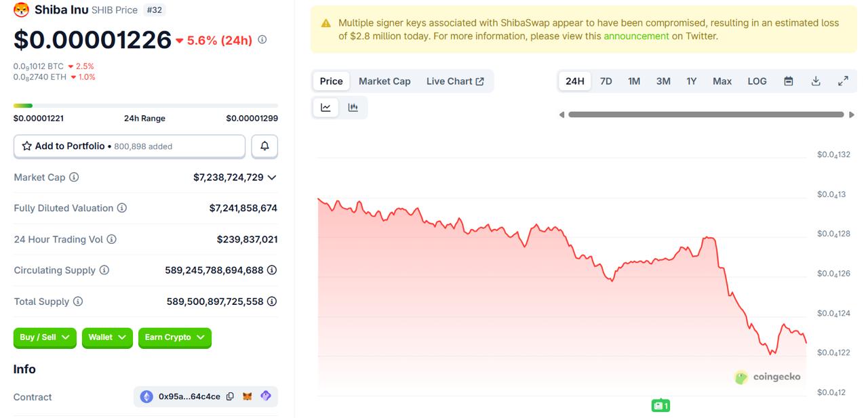Switch to line chart view
The image size is (868, 418).
tap(326, 108)
